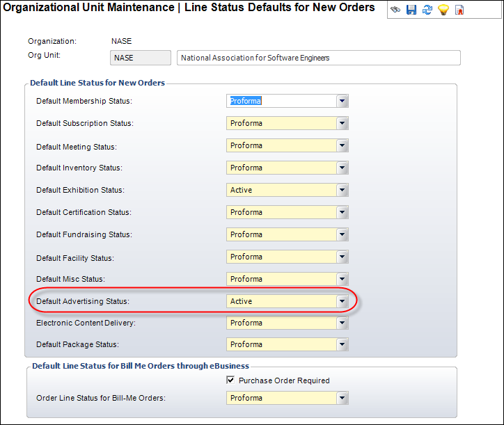Open Order Line Status for Bill-Me Orders dropdown
This screenshot has height=425, width=504.
(x=342, y=398)
